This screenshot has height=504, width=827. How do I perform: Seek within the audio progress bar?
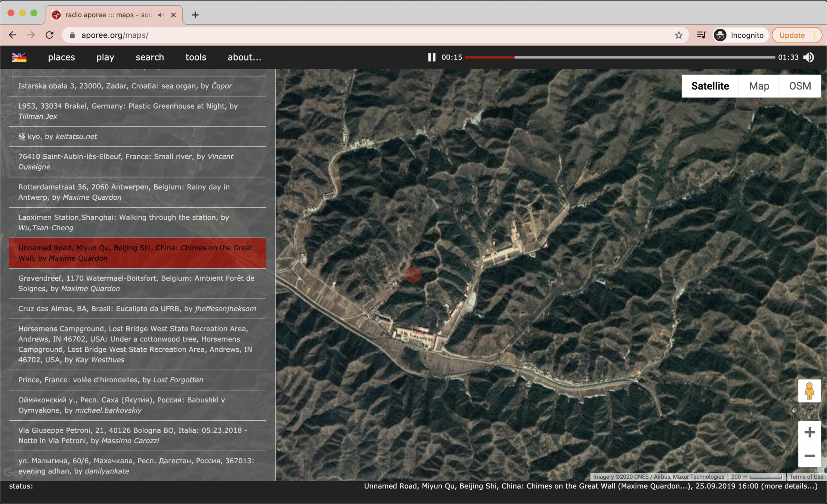click(620, 57)
